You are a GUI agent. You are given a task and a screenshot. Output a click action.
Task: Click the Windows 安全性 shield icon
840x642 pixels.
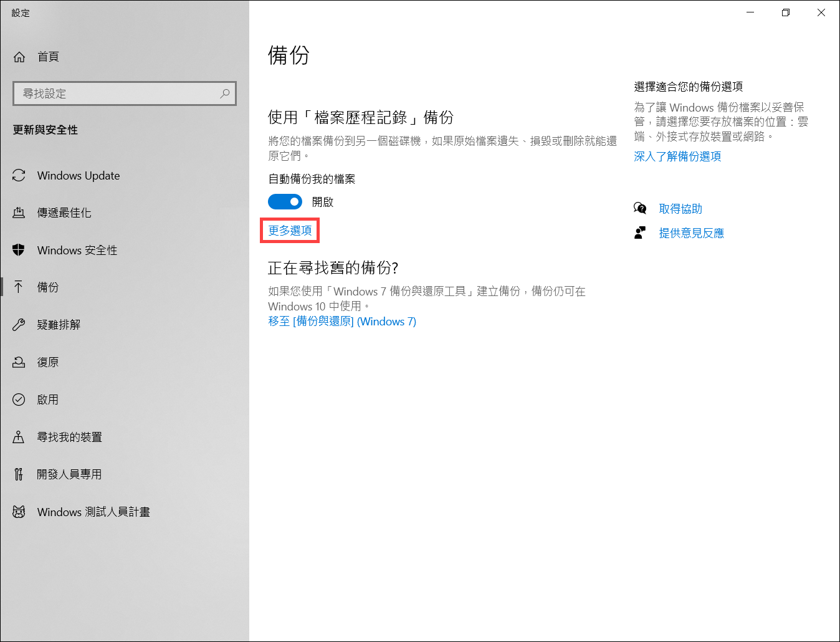tap(19, 250)
